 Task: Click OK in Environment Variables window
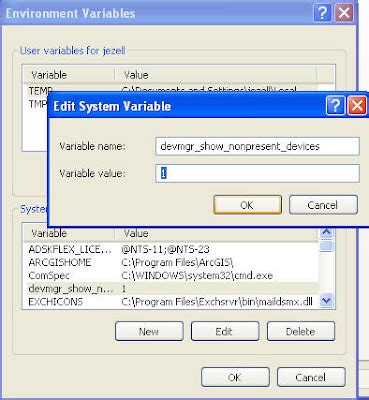coord(235,377)
